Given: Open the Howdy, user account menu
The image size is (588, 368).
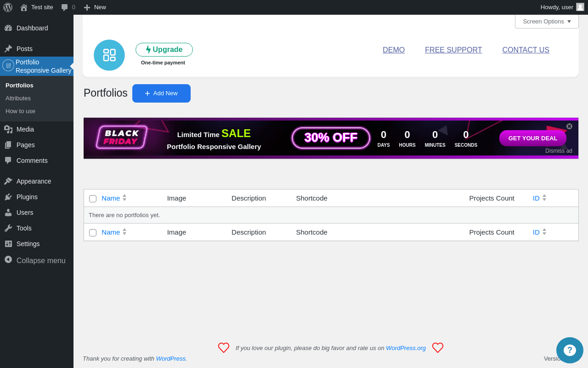Looking at the screenshot, I should (562, 7).
